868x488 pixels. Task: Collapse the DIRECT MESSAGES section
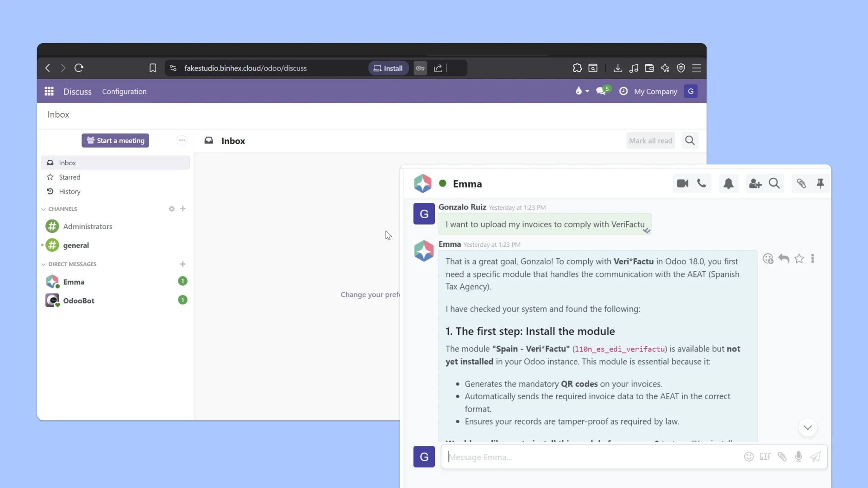(x=69, y=264)
